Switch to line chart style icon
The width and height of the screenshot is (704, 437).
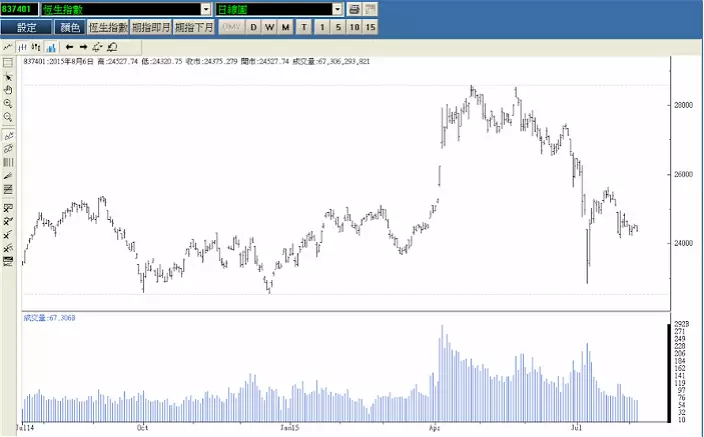click(x=8, y=46)
